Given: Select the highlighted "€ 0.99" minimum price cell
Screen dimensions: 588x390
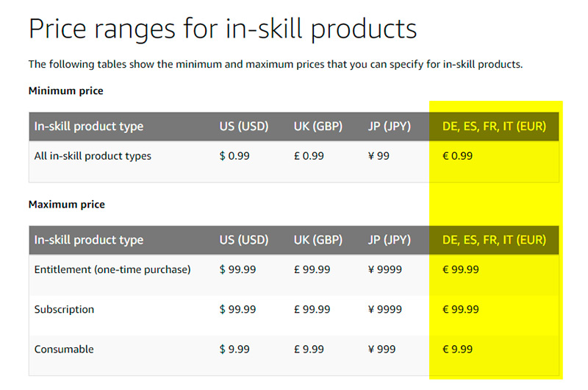Looking at the screenshot, I should [457, 156].
